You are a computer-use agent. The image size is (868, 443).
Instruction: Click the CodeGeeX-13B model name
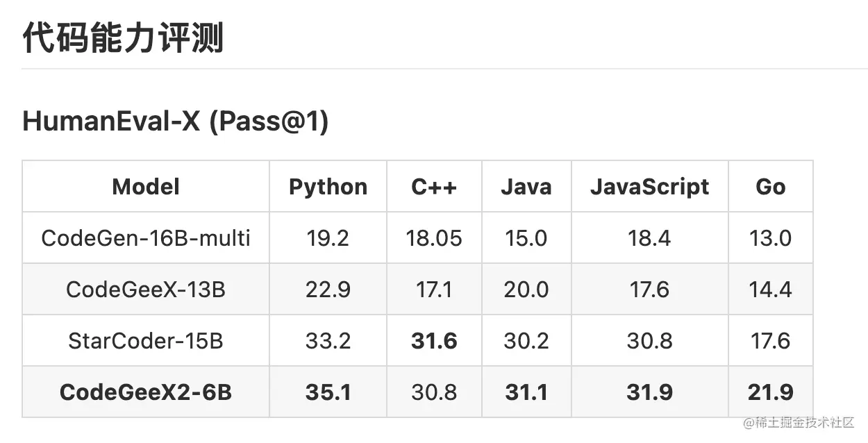click(146, 290)
